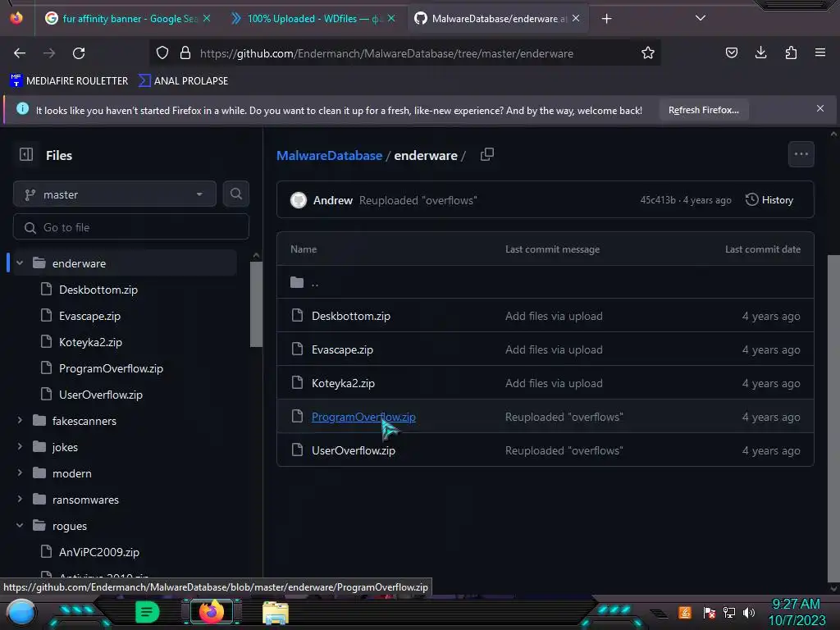Open the Firefox downloads panel
Image resolution: width=840 pixels, height=630 pixels.
pos(760,52)
